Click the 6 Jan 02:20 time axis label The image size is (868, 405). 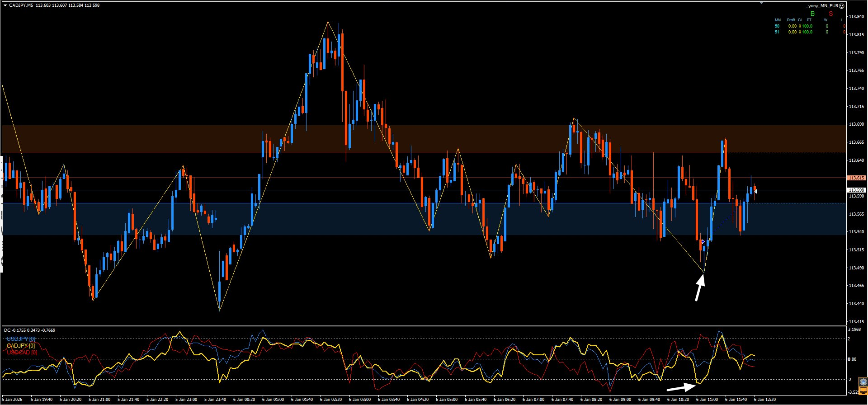331,400
